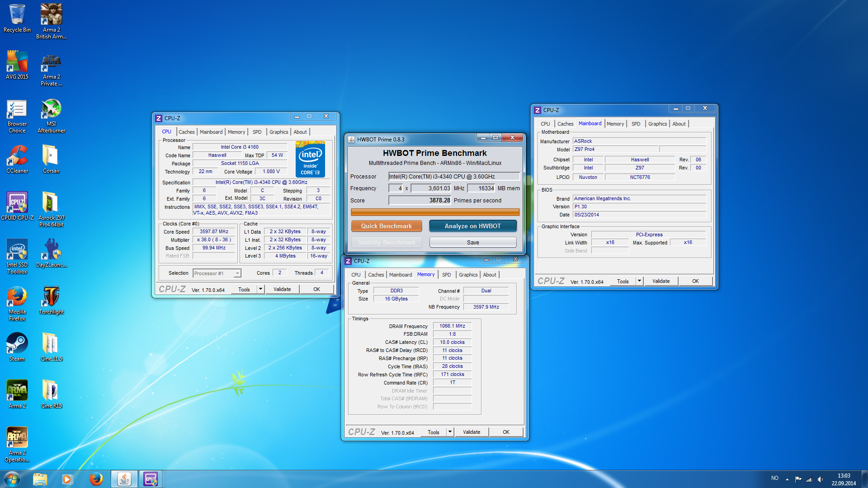
Task: Click Frequency field showing 3,601.03
Action: [431, 188]
